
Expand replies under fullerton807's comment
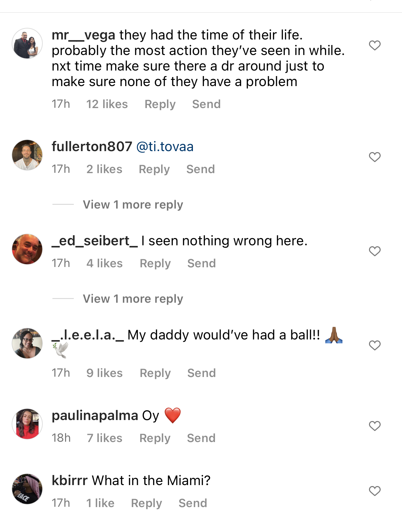[x=133, y=205]
